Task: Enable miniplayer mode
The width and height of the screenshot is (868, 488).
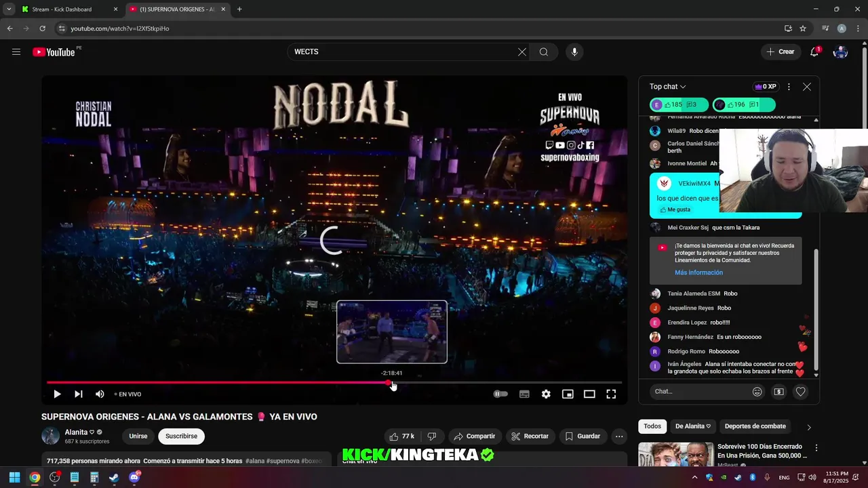Action: coord(568,394)
